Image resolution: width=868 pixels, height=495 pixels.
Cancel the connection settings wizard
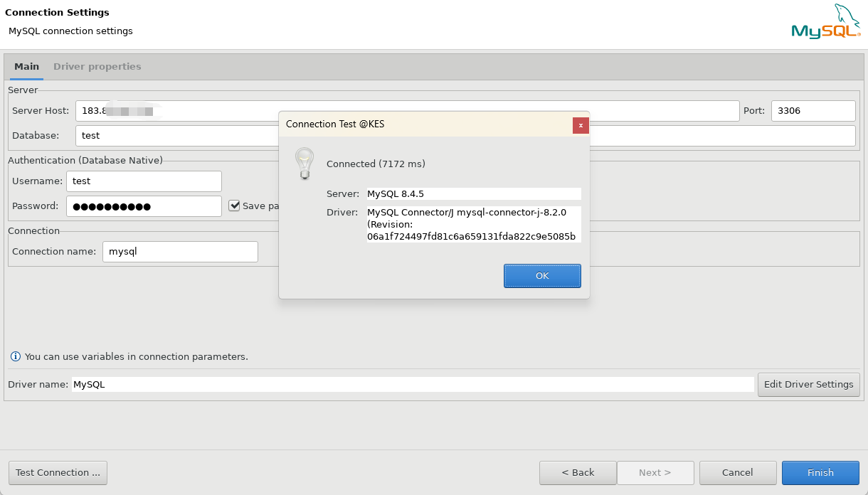point(737,472)
